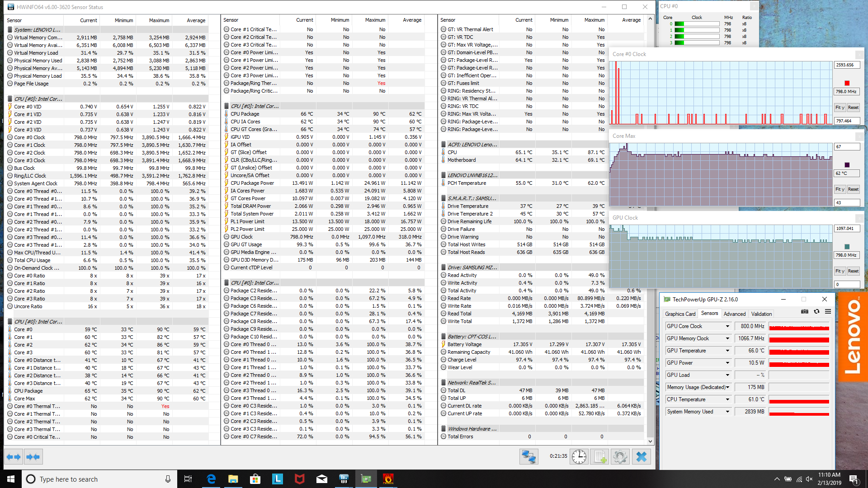This screenshot has height=488, width=868.
Task: Open the Windows Start menu
Action: click(11, 479)
